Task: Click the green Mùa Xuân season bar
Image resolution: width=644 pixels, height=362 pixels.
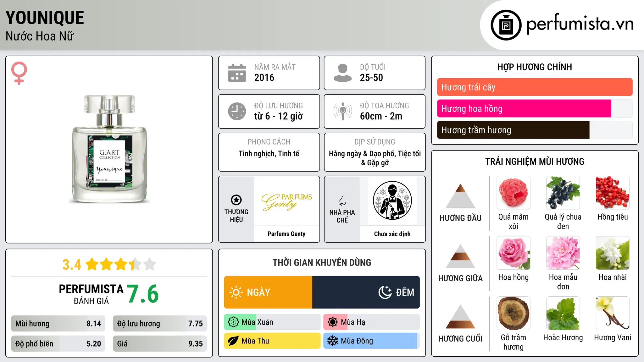Action: click(x=240, y=322)
